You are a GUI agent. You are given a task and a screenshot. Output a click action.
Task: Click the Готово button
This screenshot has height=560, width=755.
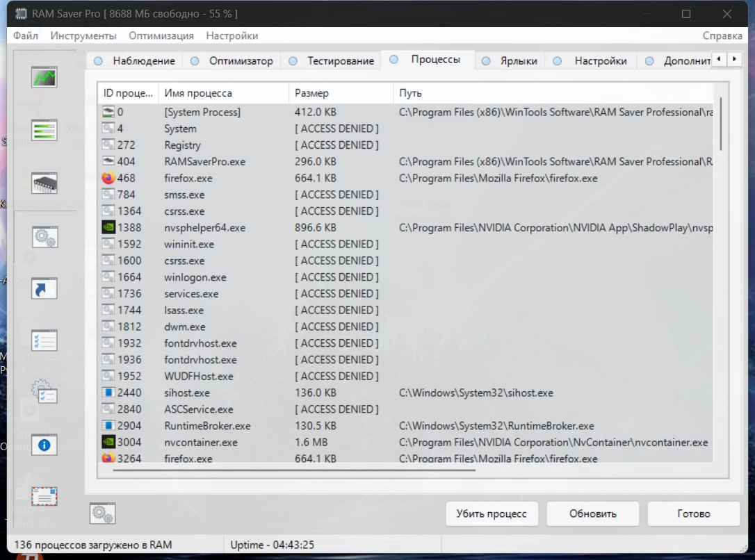tap(693, 514)
